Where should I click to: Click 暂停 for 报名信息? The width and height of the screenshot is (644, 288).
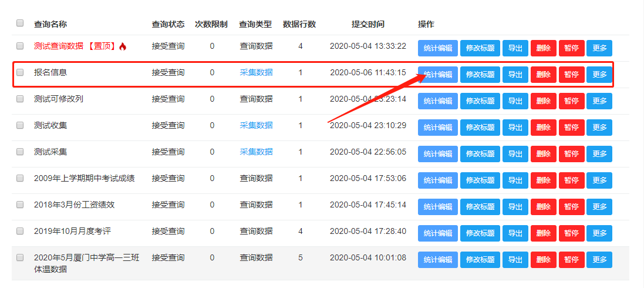571,75
